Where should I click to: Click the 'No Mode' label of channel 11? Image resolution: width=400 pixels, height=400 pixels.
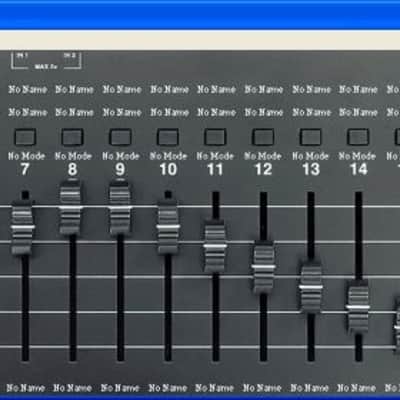tap(215, 156)
